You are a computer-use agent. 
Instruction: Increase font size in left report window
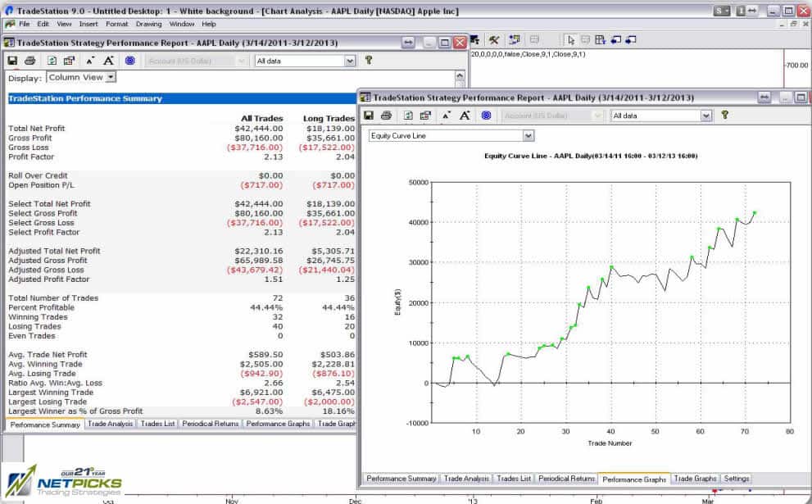(109, 61)
